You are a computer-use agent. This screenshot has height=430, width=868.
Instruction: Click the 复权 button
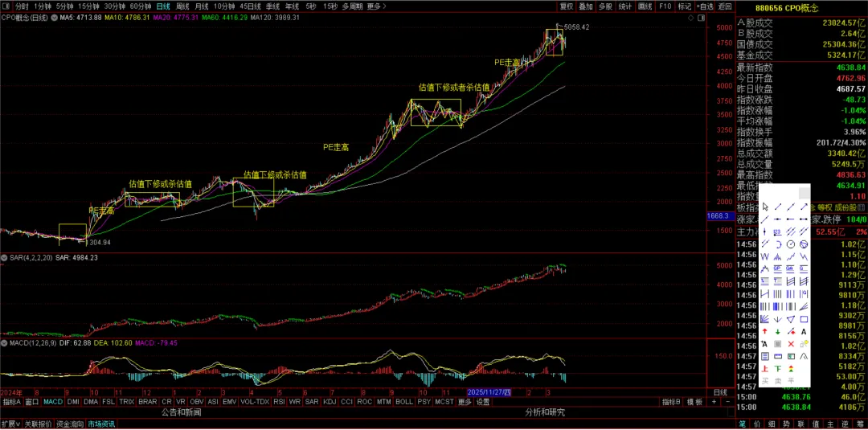[x=567, y=6]
